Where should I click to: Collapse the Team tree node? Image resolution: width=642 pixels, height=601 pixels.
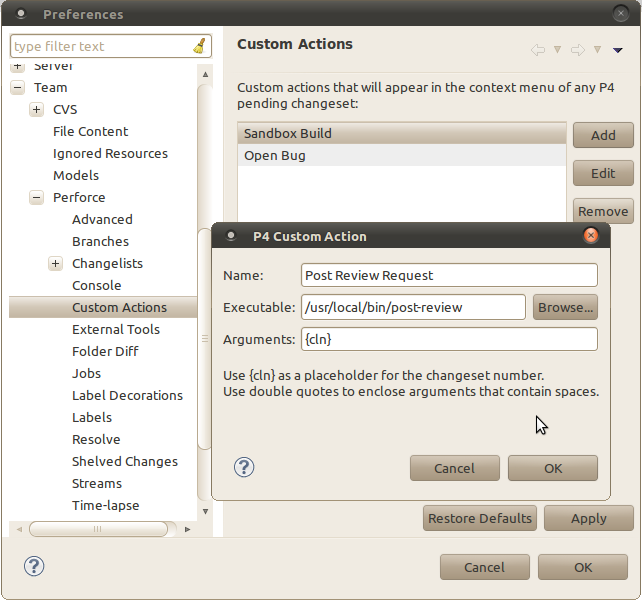pos(17,88)
